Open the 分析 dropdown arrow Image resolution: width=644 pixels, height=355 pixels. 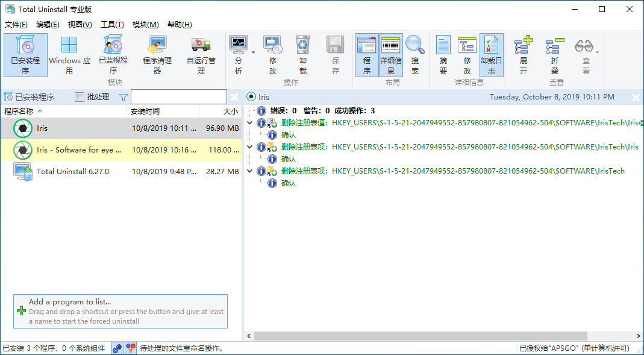(254, 52)
